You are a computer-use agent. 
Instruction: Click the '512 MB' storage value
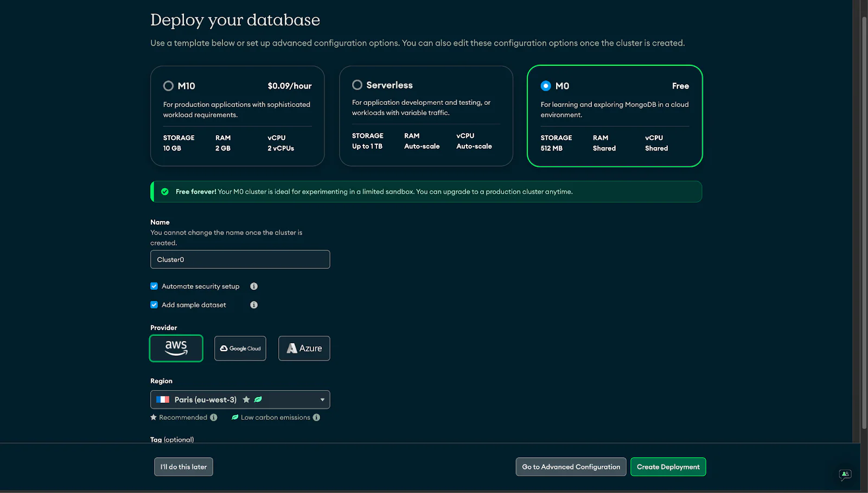[x=552, y=148]
